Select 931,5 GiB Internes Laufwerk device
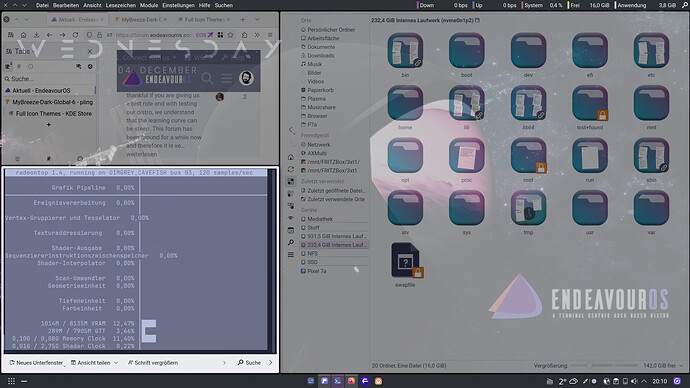 point(334,236)
